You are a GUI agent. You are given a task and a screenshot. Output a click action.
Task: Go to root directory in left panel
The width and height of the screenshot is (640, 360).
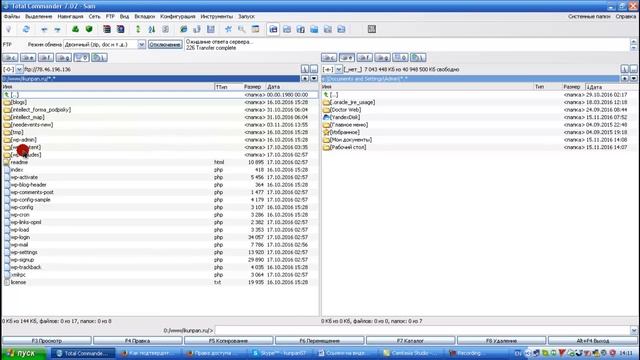305,69
